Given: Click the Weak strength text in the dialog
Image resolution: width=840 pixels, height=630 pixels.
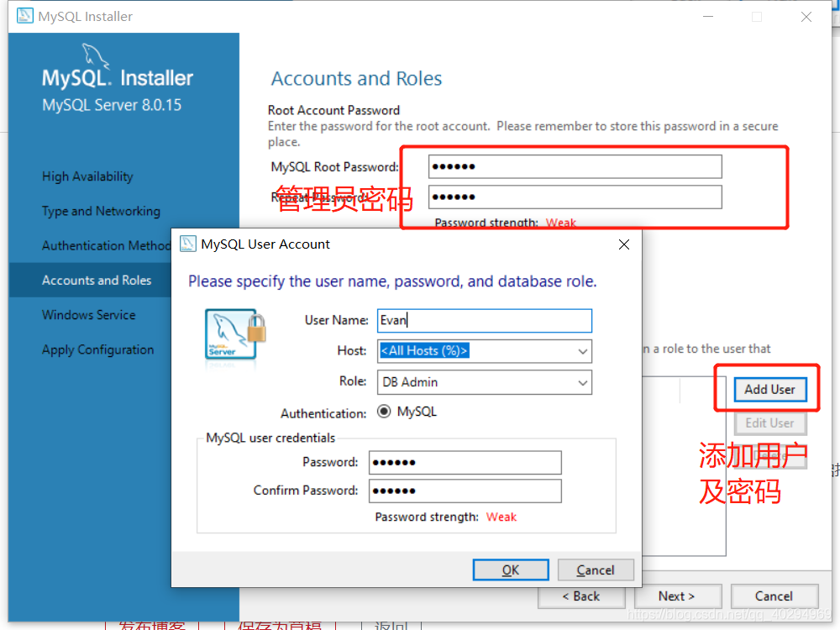Looking at the screenshot, I should pos(501,517).
